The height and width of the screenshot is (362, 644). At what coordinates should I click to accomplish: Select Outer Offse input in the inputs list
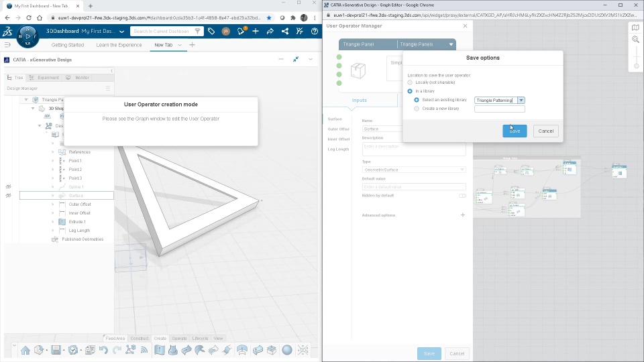[x=338, y=129]
